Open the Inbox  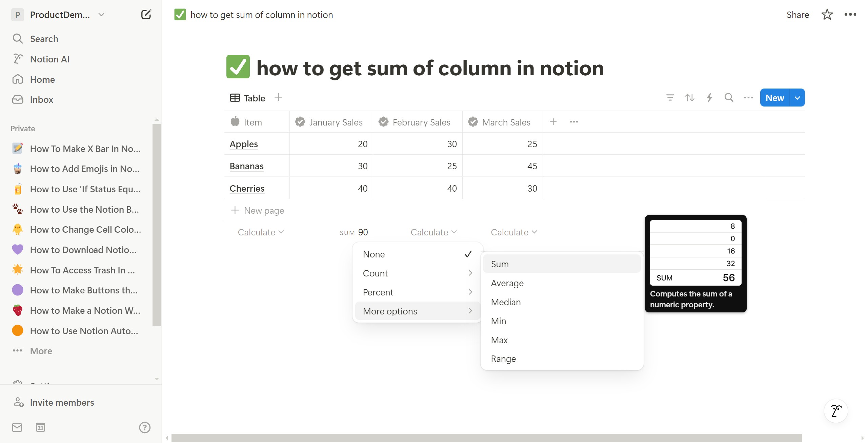41,99
